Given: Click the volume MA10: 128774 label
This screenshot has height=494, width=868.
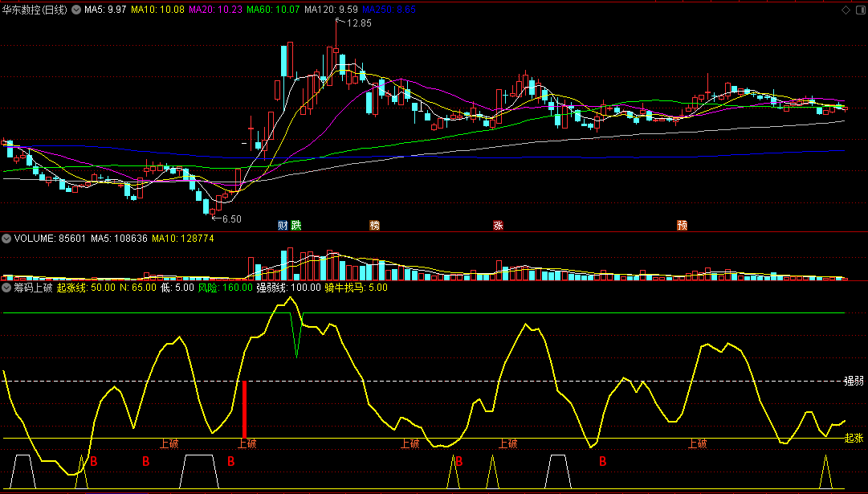Looking at the screenshot, I should 183,239.
